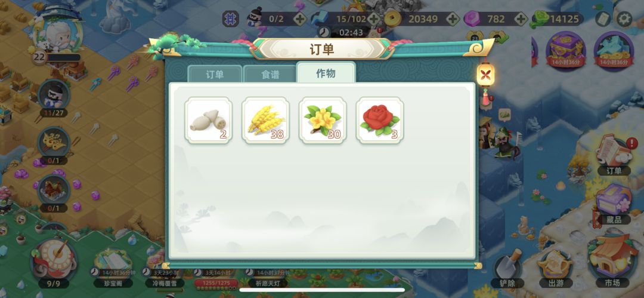Open the 市场 market building icon
This screenshot has height=298, width=644.
(x=612, y=262)
